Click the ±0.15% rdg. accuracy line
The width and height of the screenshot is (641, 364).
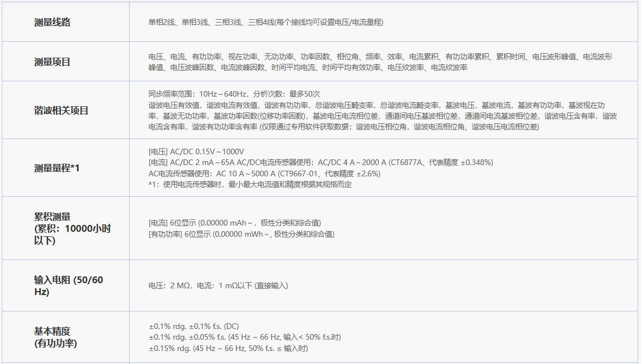tap(228, 348)
